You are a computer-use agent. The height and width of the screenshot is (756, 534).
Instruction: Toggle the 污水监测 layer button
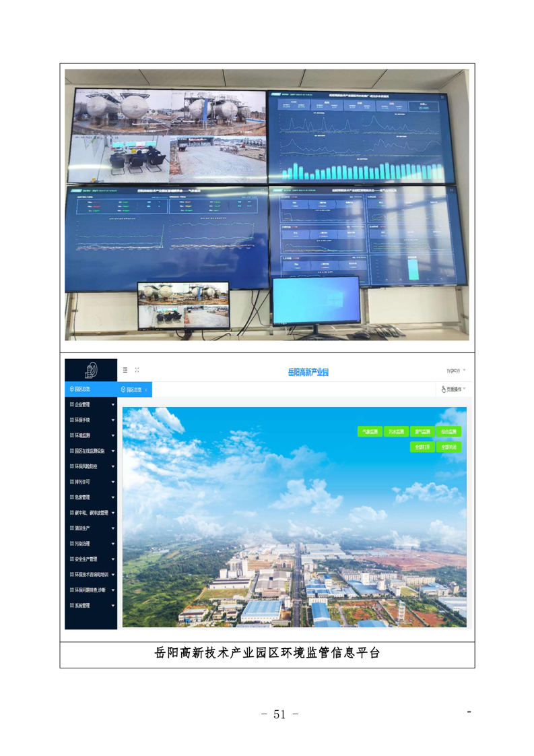click(396, 431)
